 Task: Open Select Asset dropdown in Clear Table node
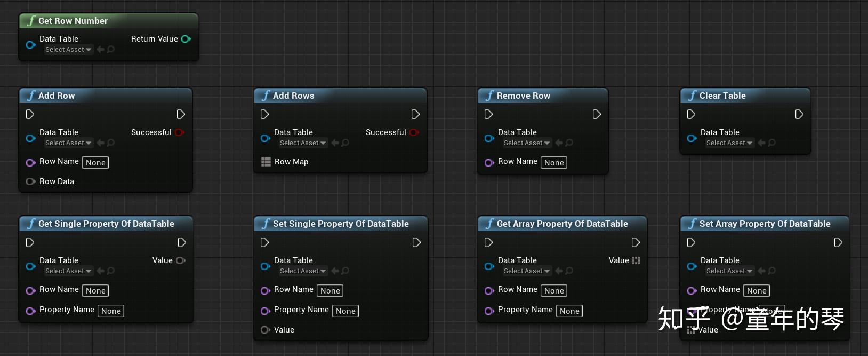coord(729,143)
